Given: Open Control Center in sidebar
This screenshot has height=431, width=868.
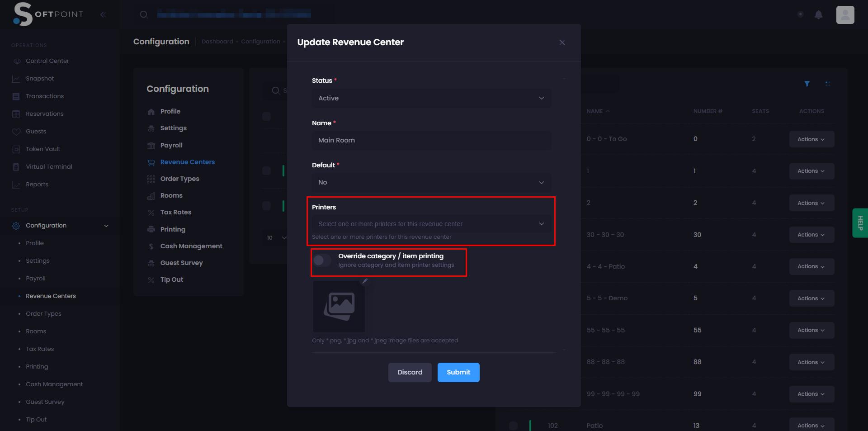Looking at the screenshot, I should (47, 61).
